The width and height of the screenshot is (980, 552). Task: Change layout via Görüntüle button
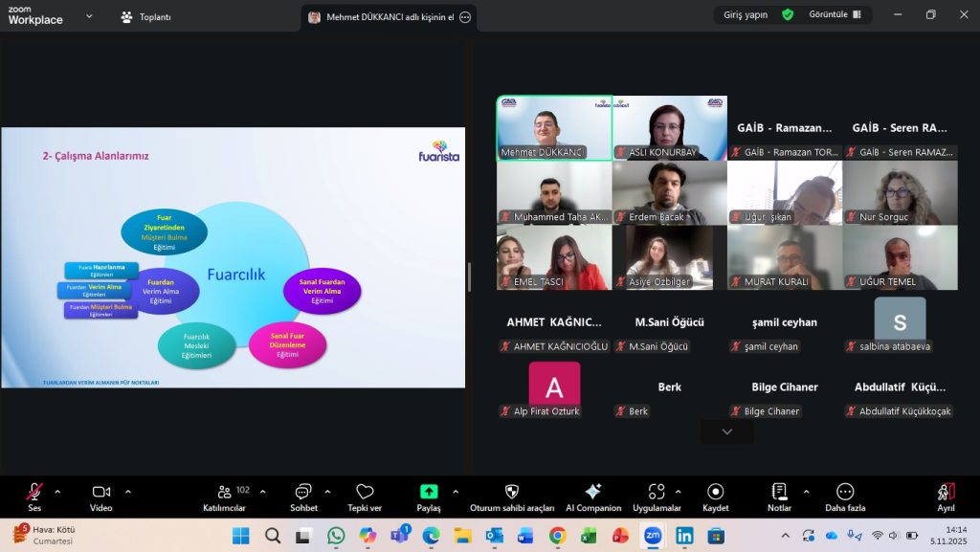coord(835,15)
